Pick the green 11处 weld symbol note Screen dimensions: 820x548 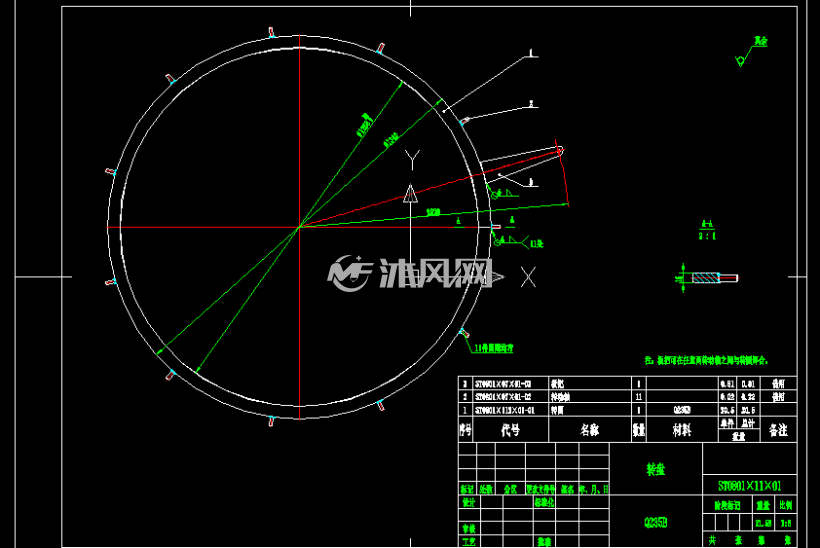pyautogui.click(x=537, y=244)
